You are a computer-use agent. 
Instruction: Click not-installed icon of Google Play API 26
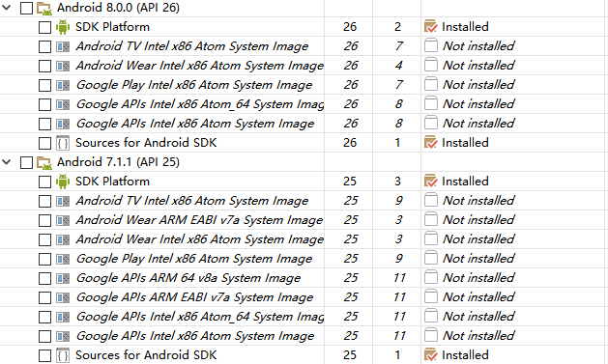431,84
